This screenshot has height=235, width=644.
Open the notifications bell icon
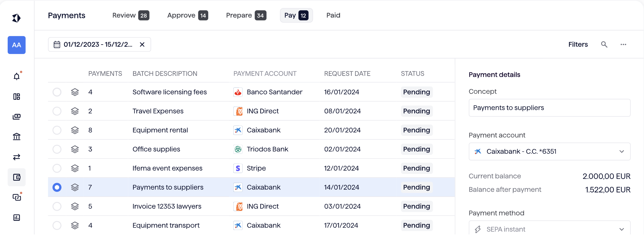coord(17,76)
